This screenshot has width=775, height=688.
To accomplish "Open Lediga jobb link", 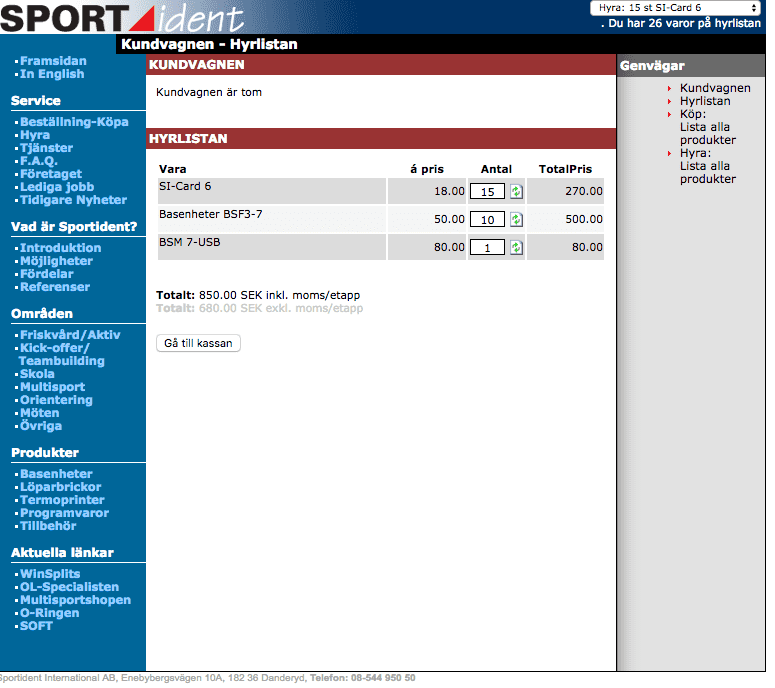I will point(57,187).
